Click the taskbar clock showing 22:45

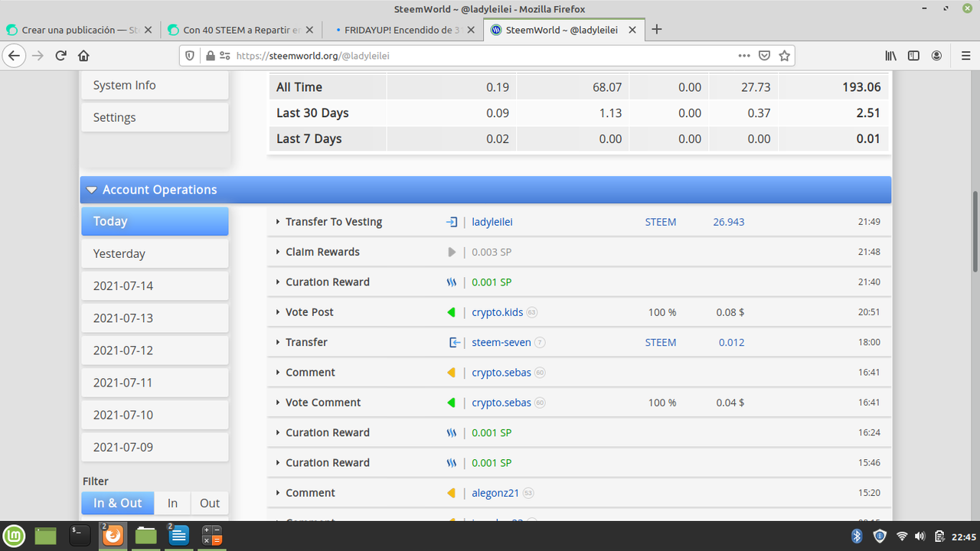(964, 536)
